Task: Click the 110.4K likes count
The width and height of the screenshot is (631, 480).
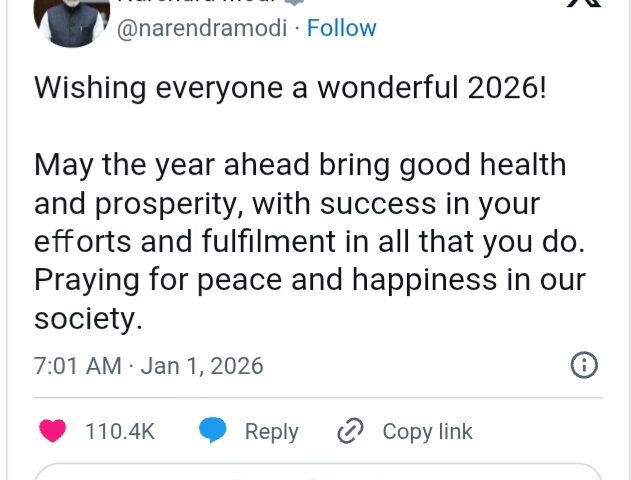Action: (120, 431)
